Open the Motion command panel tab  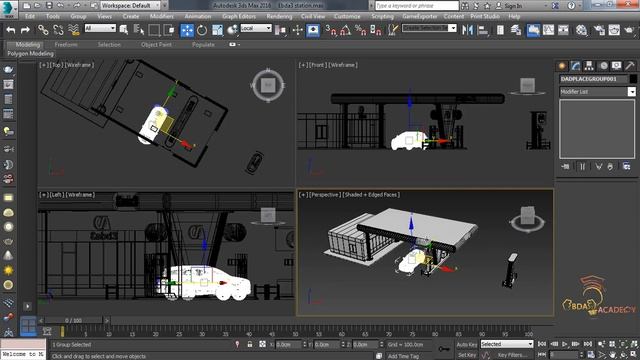(x=603, y=66)
